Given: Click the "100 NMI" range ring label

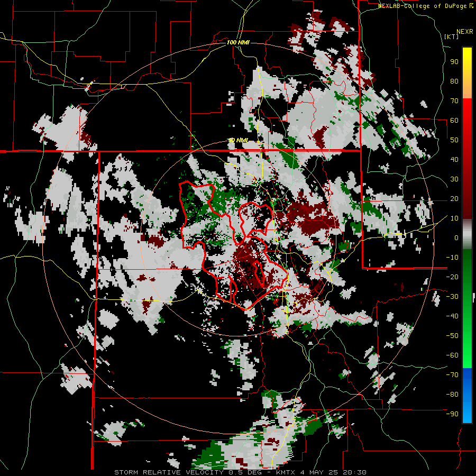Looking at the screenshot, I should (238, 42).
